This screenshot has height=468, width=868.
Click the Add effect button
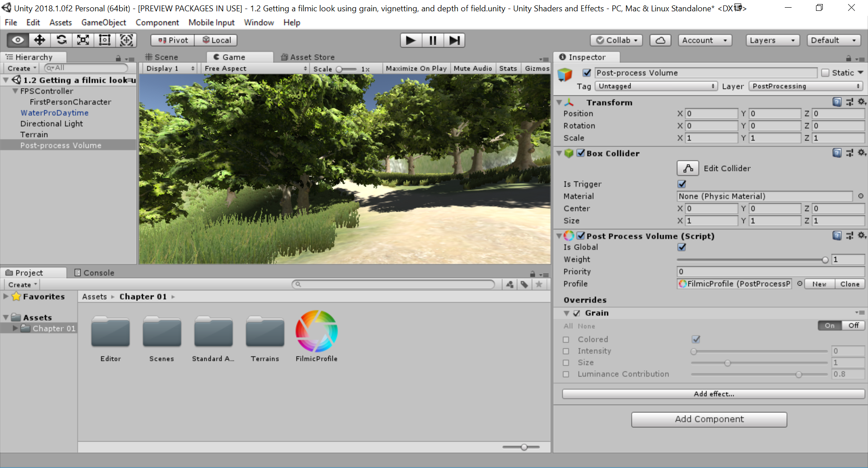click(x=713, y=394)
